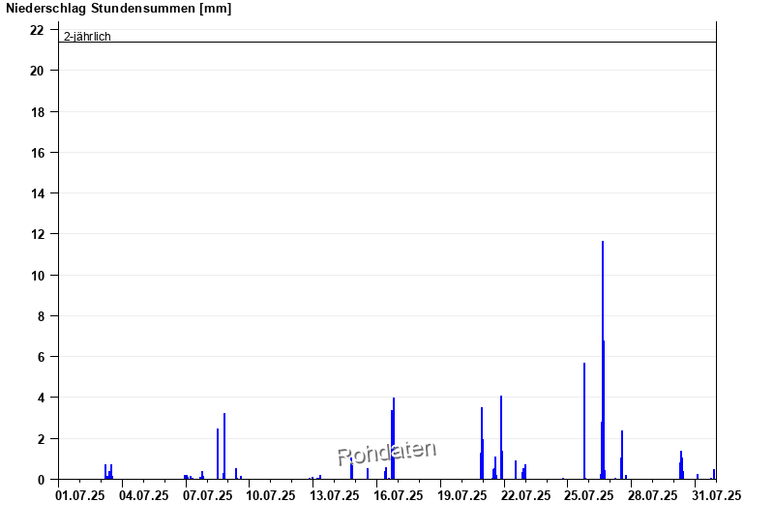Image resolution: width=774 pixels, height=532 pixels.
Task: Click the 4.1 mm bar just before 22.07.25
Action: tap(501, 437)
